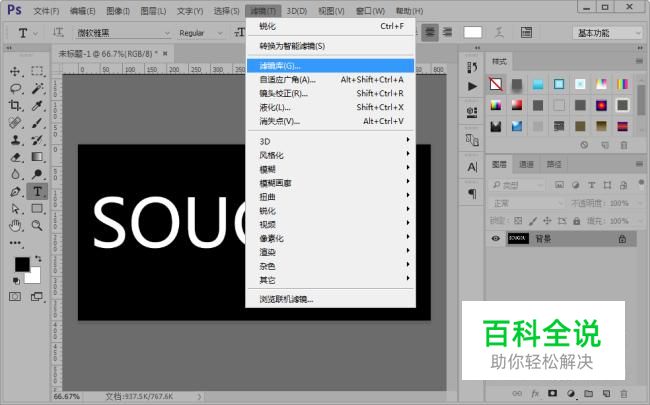Select the Hand tool
The width and height of the screenshot is (650, 405).
pyautogui.click(x=15, y=226)
